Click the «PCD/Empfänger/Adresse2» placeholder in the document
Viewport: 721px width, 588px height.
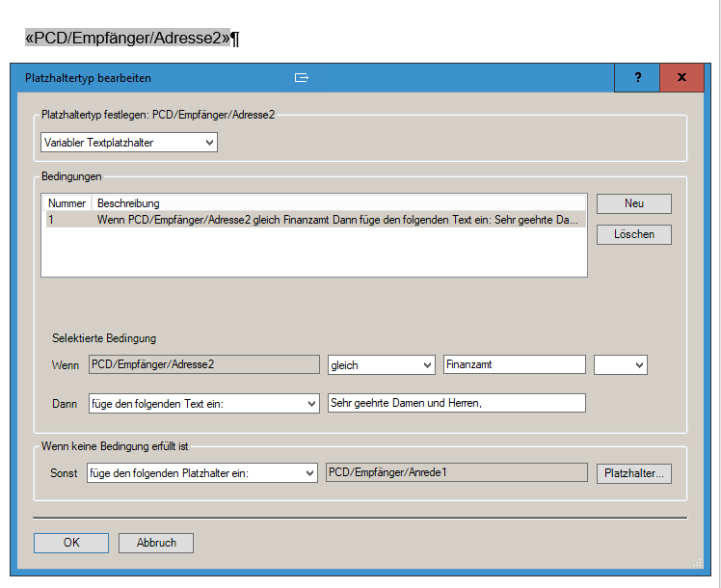pyautogui.click(x=128, y=39)
